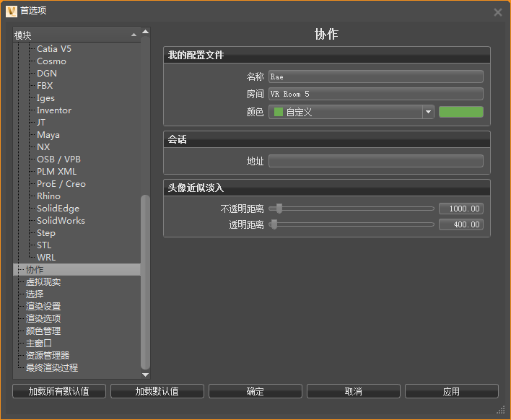
Task: Click the resize grip in dialog corner
Action: coord(501,410)
